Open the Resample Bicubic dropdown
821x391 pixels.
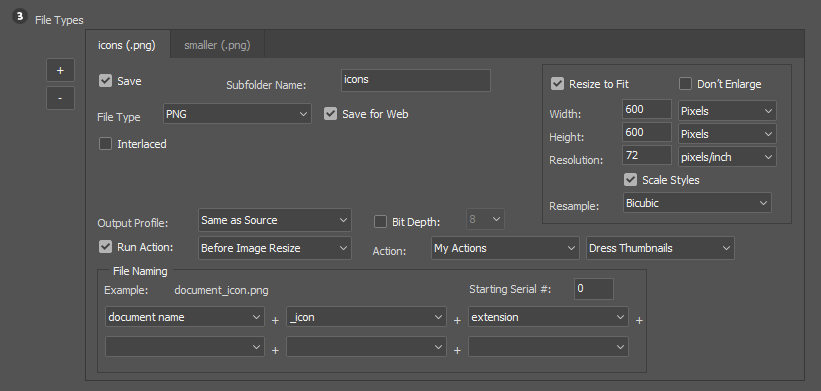697,203
